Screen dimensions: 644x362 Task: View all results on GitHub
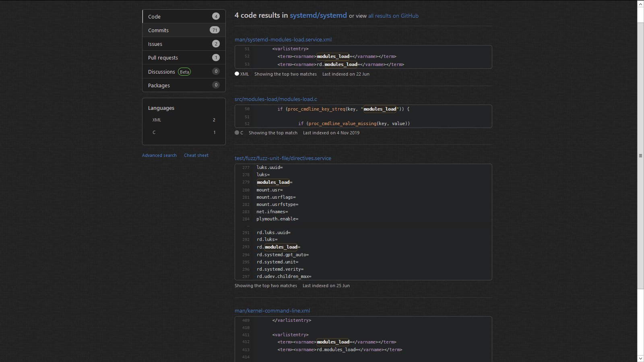[x=393, y=16]
